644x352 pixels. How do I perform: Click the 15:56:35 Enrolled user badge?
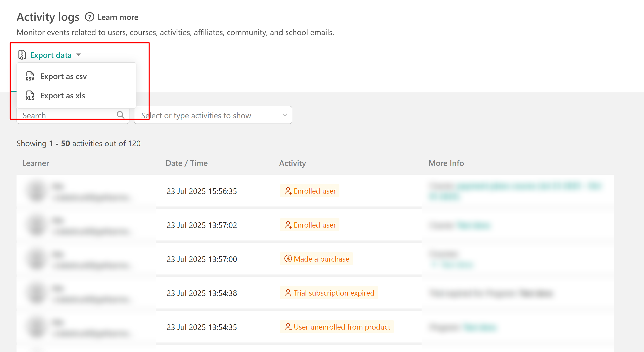point(310,191)
